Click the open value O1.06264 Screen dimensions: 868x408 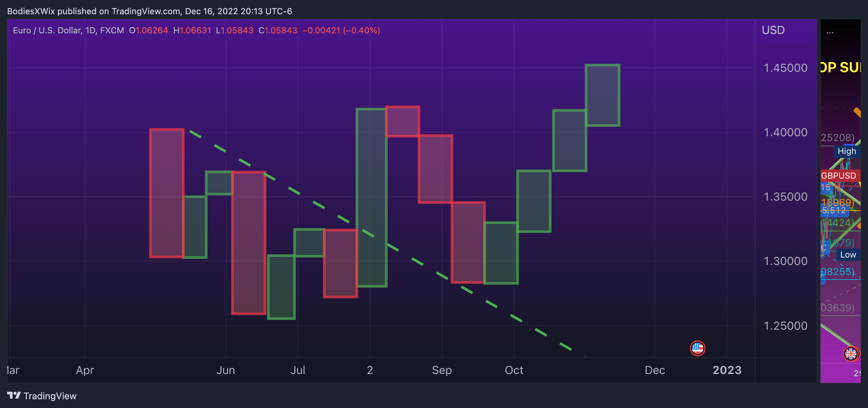coord(149,30)
